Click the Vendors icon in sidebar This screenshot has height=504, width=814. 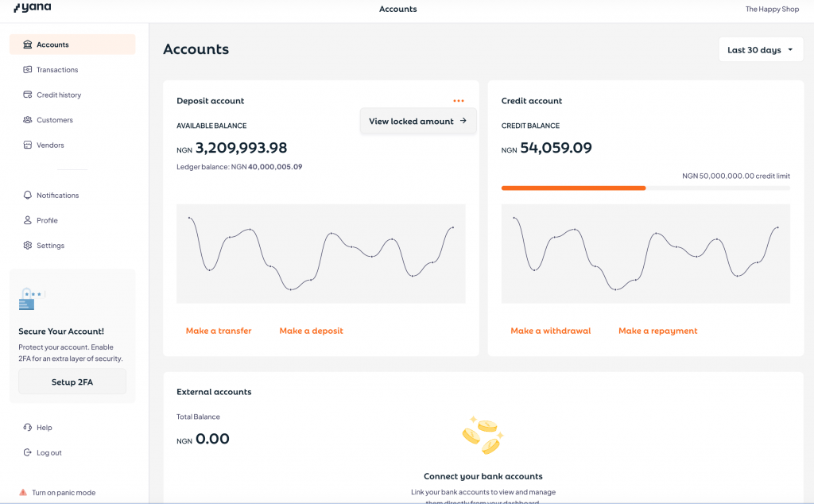coord(28,145)
